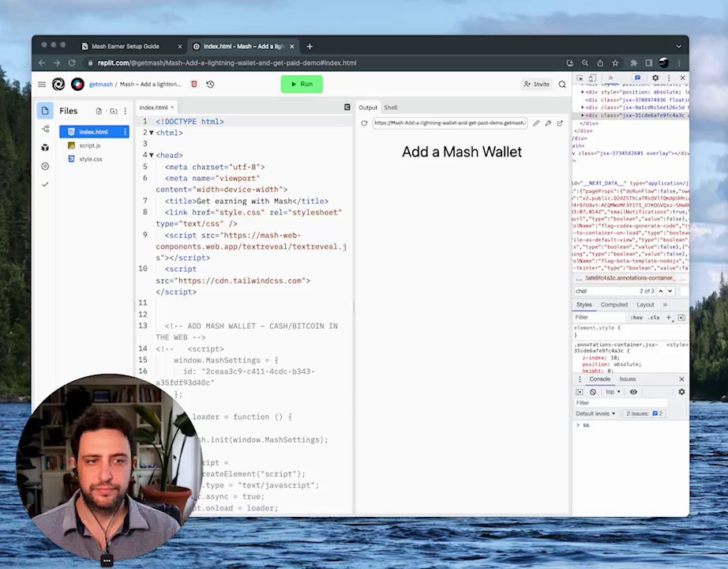Select the index.html editor tab
The height and width of the screenshot is (569, 728).
[154, 107]
